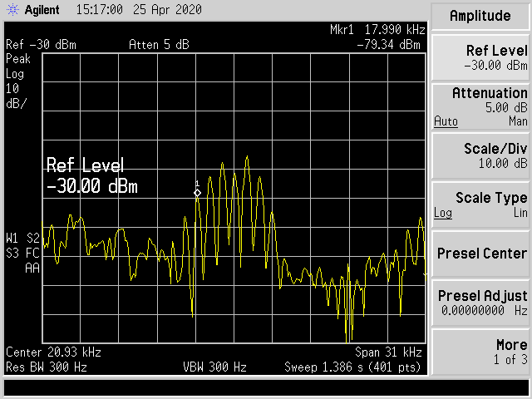Choose Man under Attenuation softkey
This screenshot has height=399, width=532.
[x=518, y=121]
